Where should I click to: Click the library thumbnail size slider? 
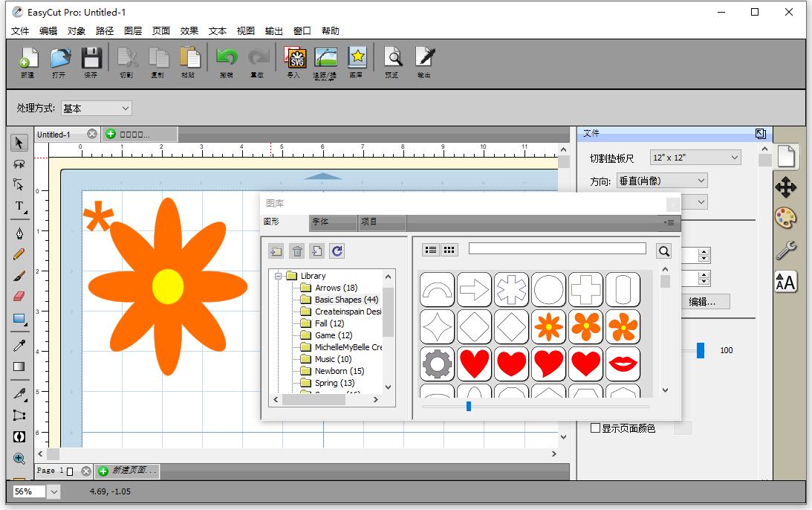536,407
